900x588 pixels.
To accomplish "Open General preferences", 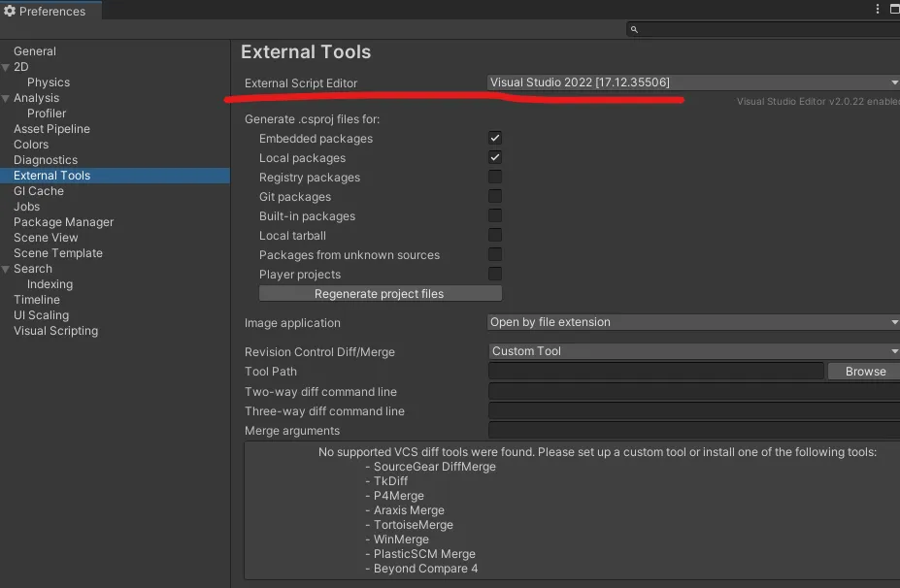I will pos(35,51).
